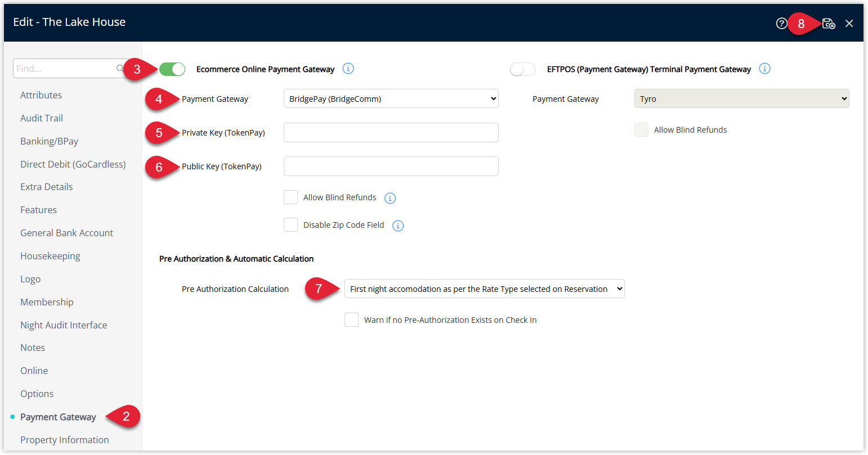Screen dimensions: 868x455
Task: Open Direct Debit (GoCardless) section
Action: pos(73,164)
